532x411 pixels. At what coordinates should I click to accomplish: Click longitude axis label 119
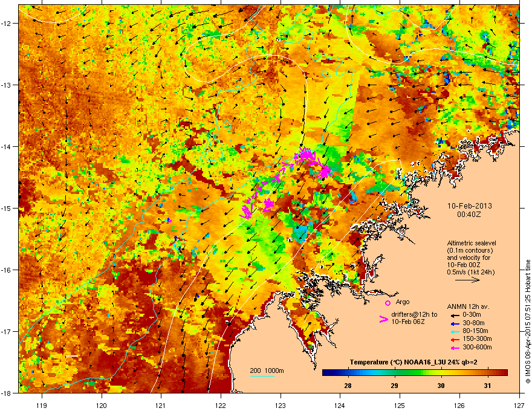tap(42, 405)
